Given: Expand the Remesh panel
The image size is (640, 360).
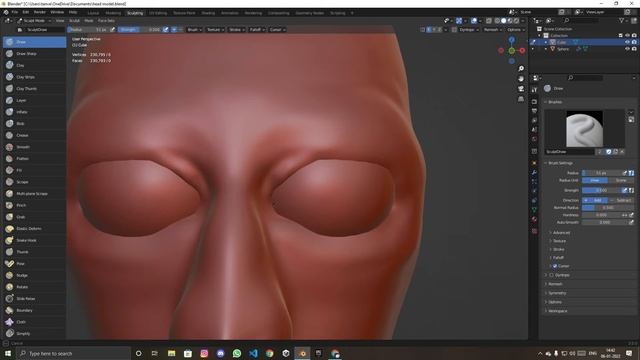Looking at the screenshot, I should [555, 284].
